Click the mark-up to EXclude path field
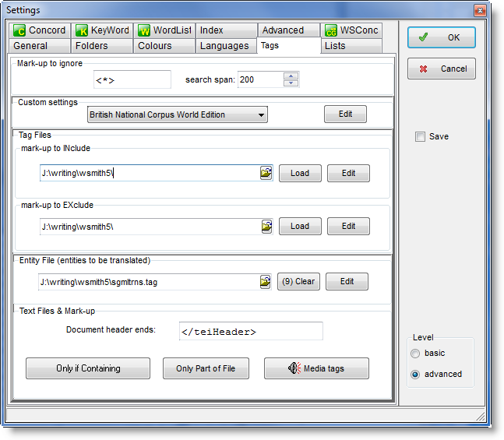Viewport: 504px width, 440px height. pos(150,227)
